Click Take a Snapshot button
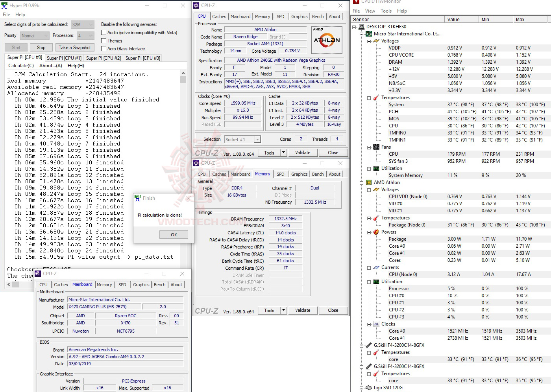This screenshot has width=551, height=392. (75, 48)
